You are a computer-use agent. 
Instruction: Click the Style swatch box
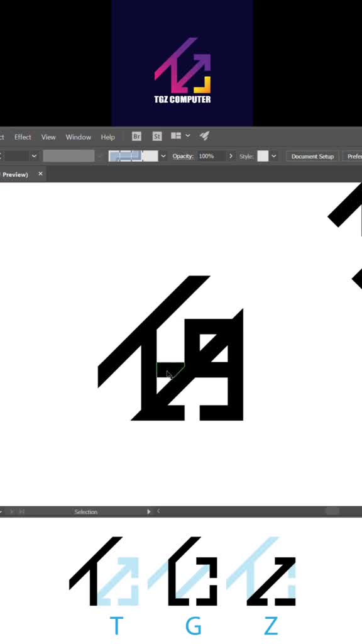(x=263, y=156)
